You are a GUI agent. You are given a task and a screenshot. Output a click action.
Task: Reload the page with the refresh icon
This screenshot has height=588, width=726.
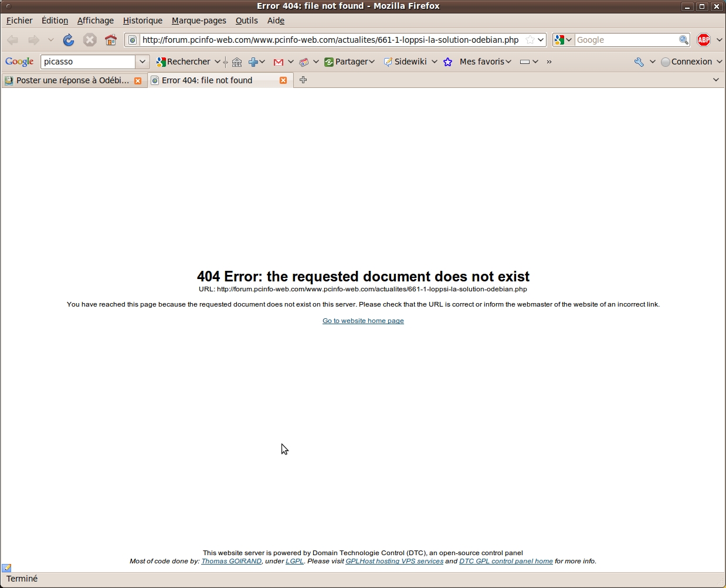tap(69, 40)
